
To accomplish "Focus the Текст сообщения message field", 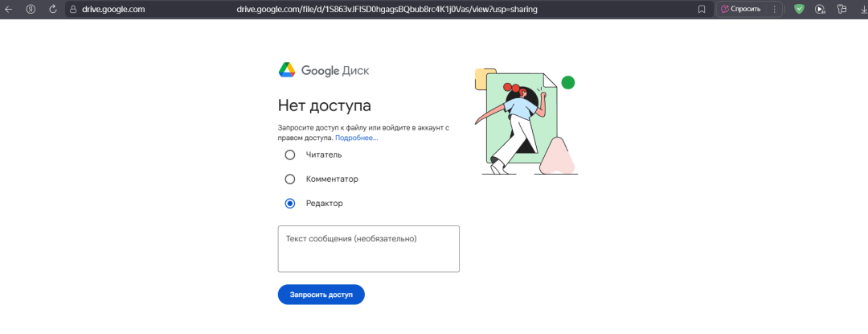I will (x=369, y=249).
